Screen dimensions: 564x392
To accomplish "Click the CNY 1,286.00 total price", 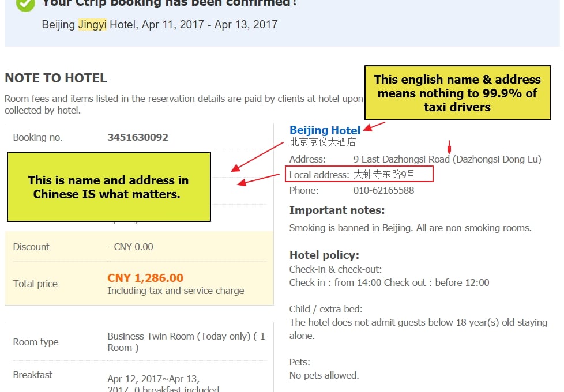I will pyautogui.click(x=145, y=278).
